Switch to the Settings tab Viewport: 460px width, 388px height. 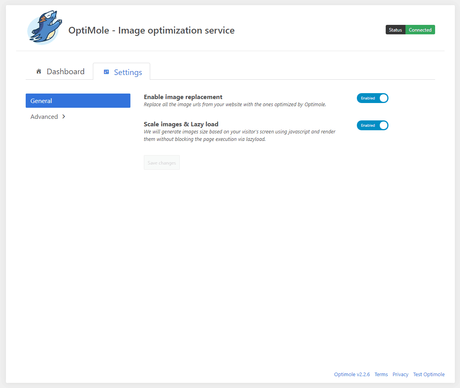click(122, 72)
